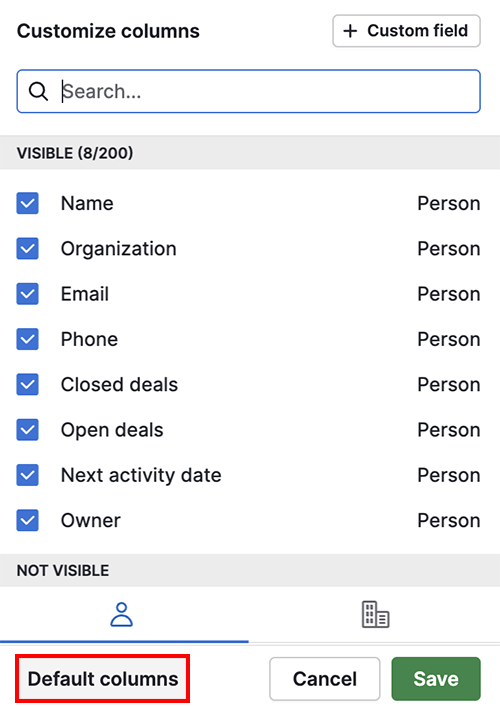
Task: Click the plus icon on Custom field
Action: click(x=350, y=31)
